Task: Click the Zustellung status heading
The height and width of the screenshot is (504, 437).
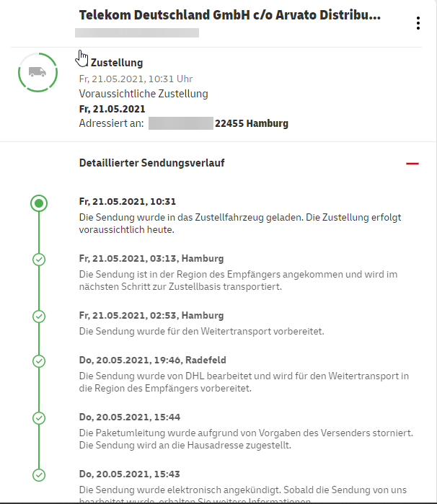Action: point(117,63)
